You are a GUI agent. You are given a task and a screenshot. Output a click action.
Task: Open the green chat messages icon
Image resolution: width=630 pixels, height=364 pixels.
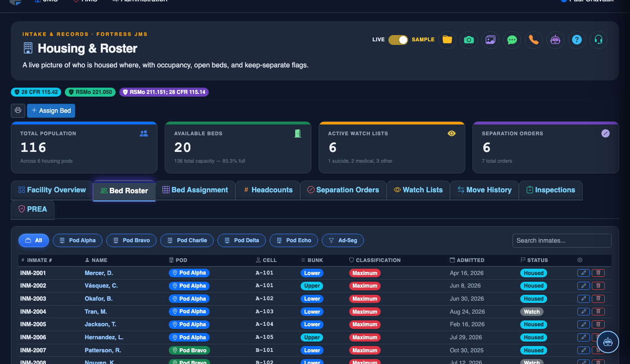512,40
